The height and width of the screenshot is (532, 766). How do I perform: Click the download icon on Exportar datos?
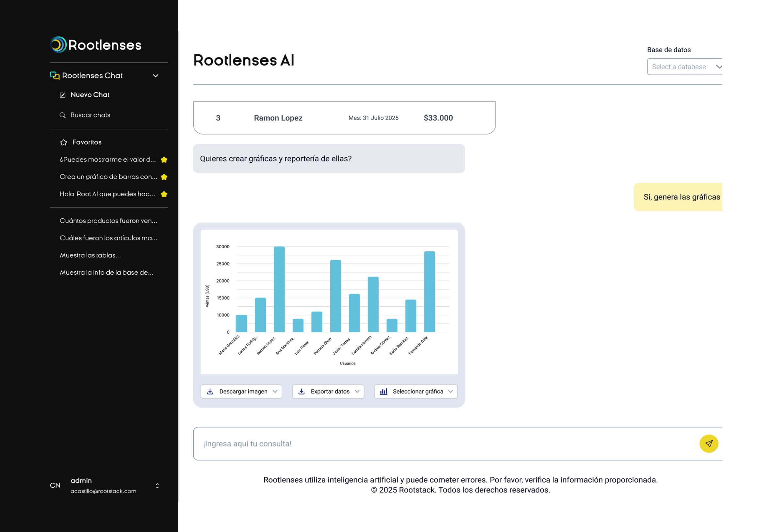click(x=302, y=391)
